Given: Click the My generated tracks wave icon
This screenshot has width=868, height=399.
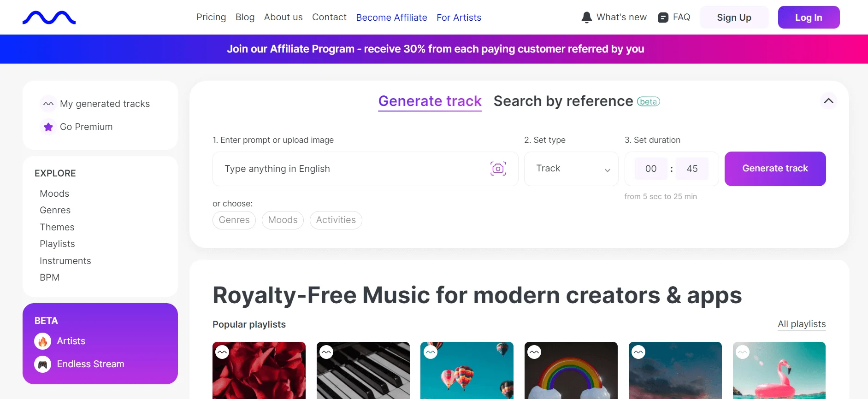Looking at the screenshot, I should (x=48, y=104).
